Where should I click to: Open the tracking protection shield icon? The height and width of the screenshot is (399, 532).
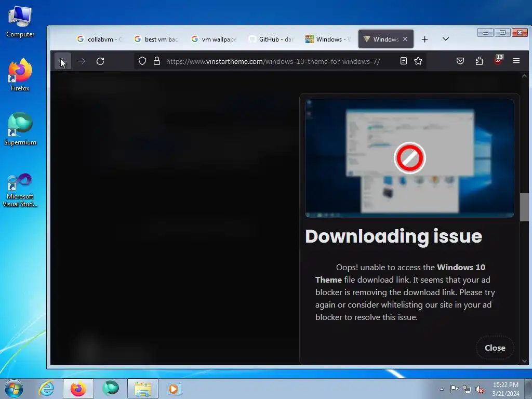point(142,61)
